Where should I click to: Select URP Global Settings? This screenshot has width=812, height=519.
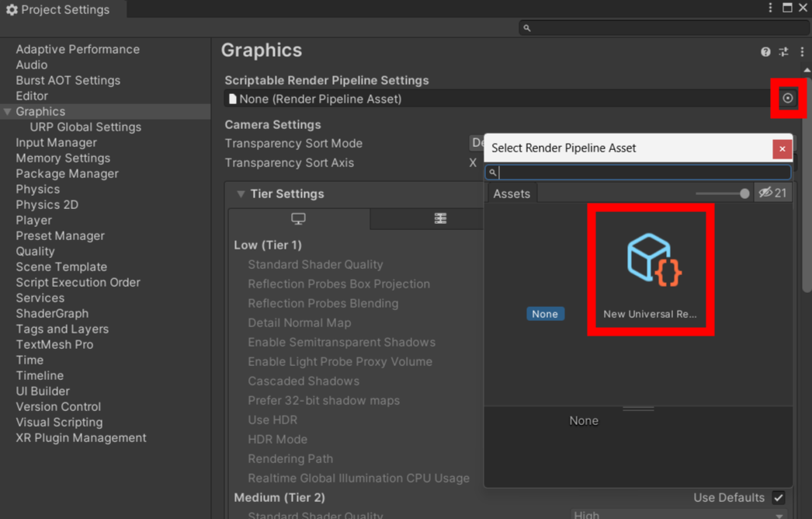(85, 127)
